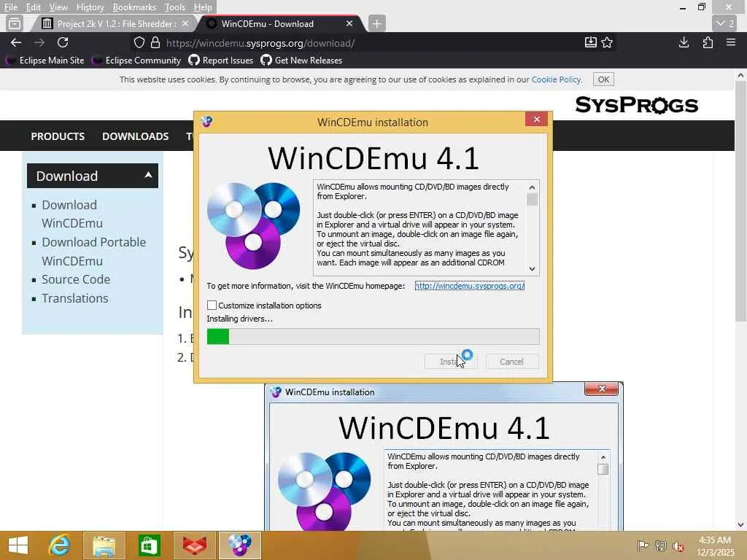Open Get New Releases bookmark
This screenshot has height=560, width=747.
tap(301, 61)
